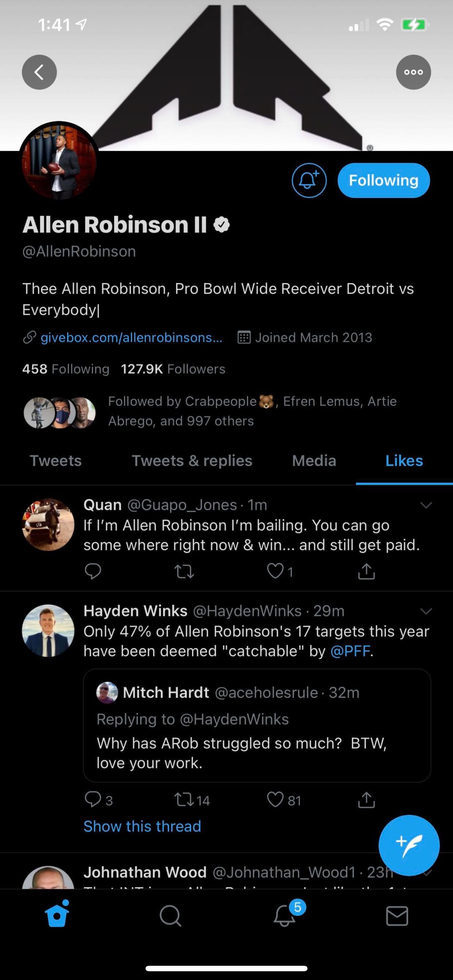Open Notifications bell in bottom bar
Viewport: 453px width, 980px height.
click(x=284, y=916)
